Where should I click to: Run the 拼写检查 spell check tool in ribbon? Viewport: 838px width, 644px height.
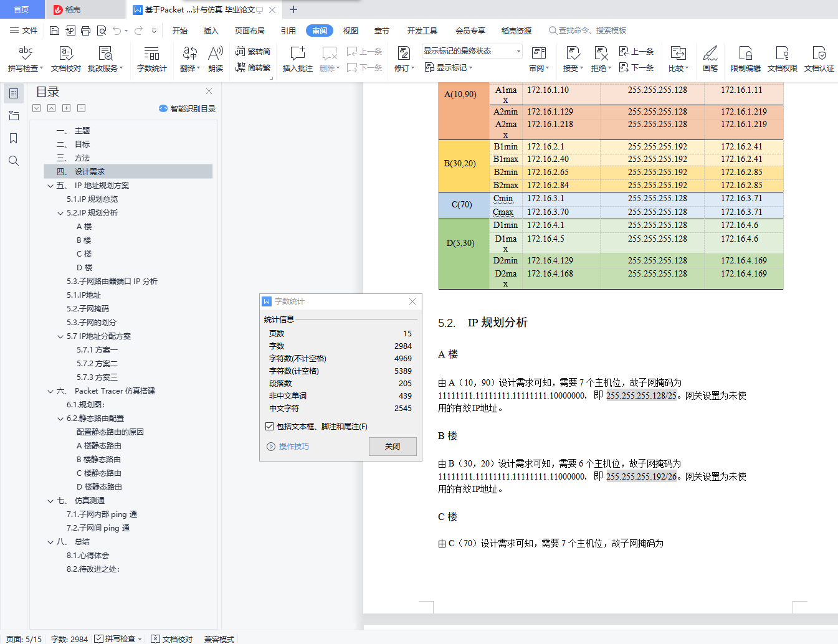[26, 59]
